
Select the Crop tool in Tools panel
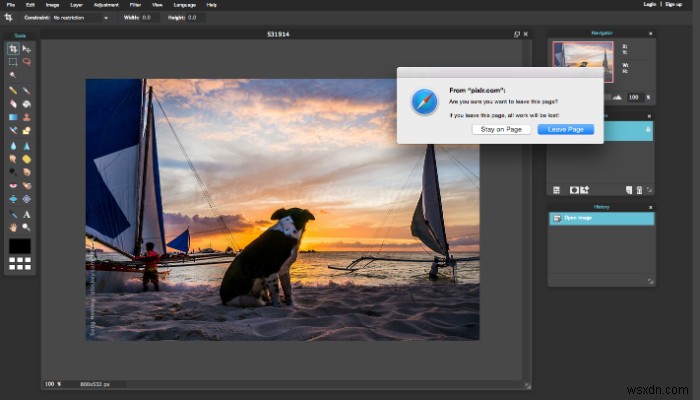[13, 48]
